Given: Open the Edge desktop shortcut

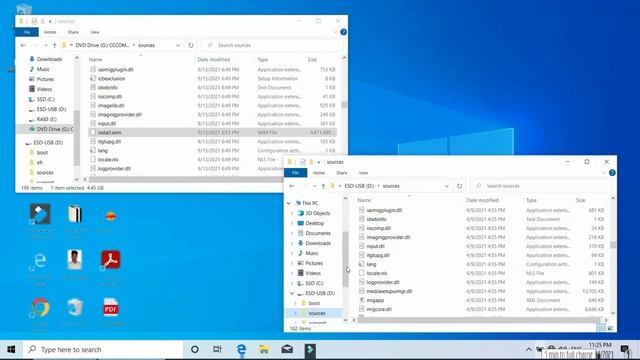Looking at the screenshot, I should [40, 260].
